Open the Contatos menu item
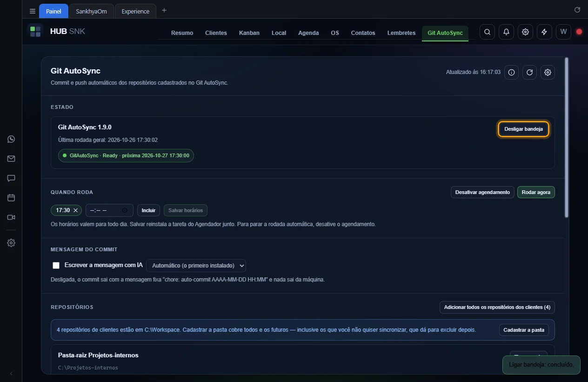The image size is (588, 382). click(x=363, y=33)
